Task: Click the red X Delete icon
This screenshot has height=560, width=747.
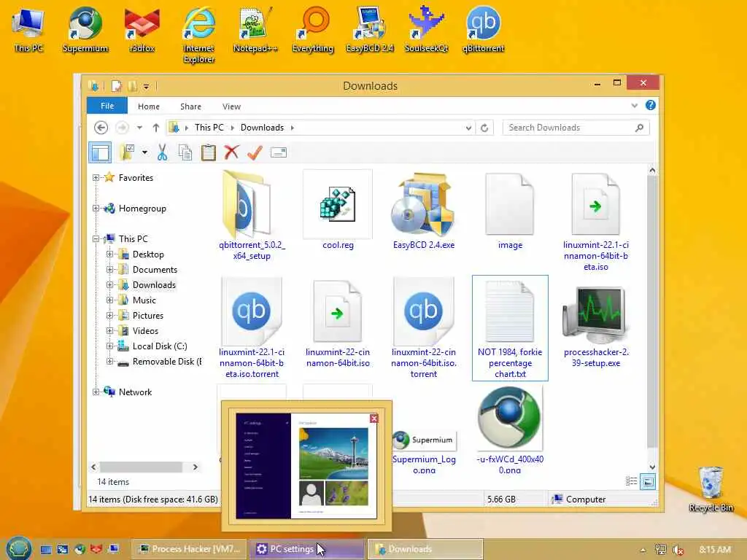Action: (231, 152)
